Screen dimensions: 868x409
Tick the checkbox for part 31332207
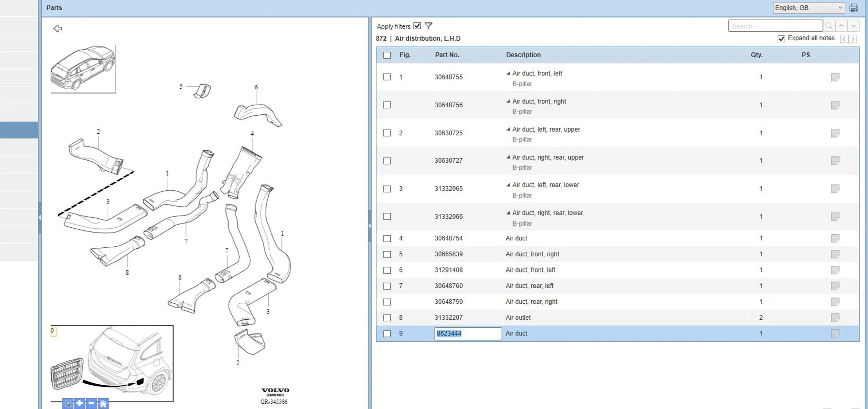click(x=387, y=318)
